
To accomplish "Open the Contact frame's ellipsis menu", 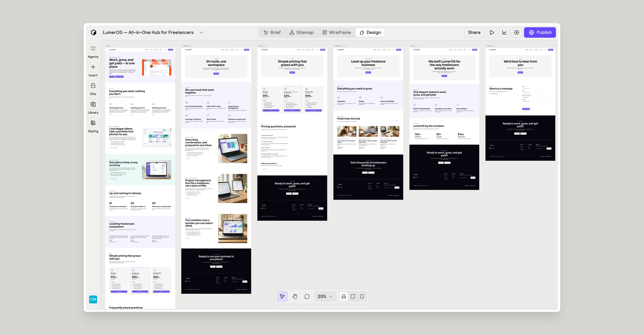I will click(554, 46).
